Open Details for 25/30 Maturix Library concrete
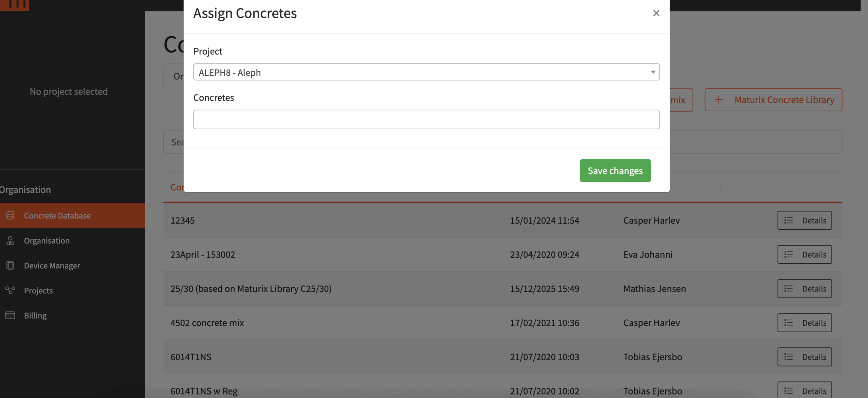868x398 pixels. [804, 289]
